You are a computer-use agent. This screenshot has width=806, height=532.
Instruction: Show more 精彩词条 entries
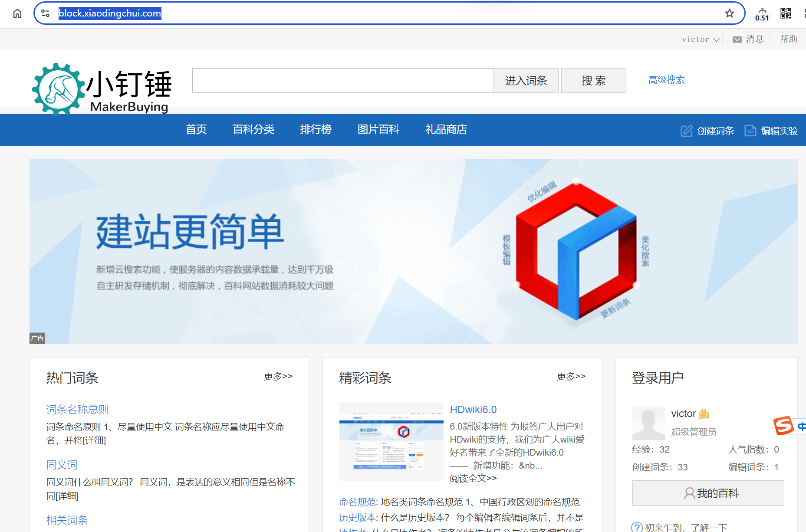(571, 376)
